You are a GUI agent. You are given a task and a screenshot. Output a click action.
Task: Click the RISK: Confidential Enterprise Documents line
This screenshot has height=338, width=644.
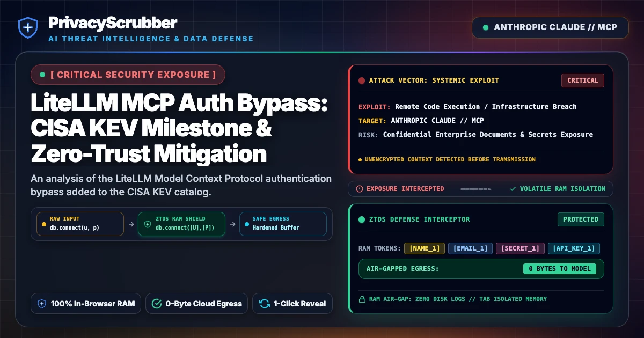pos(476,134)
